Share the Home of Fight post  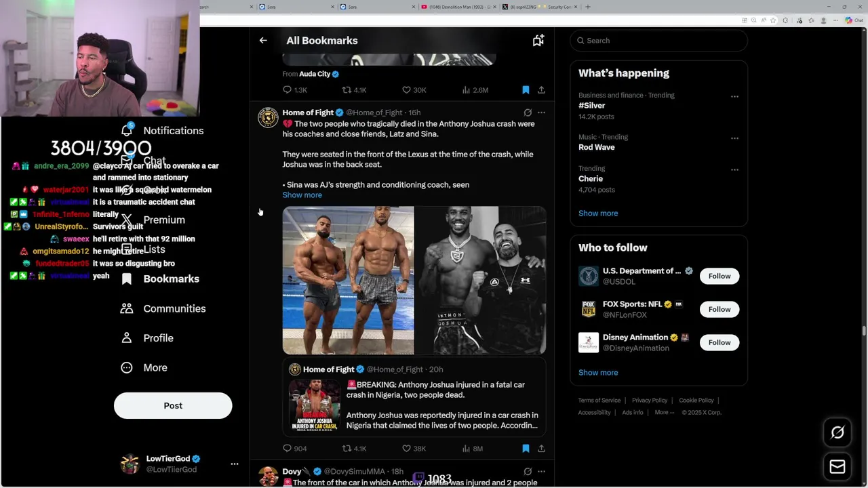541,449
